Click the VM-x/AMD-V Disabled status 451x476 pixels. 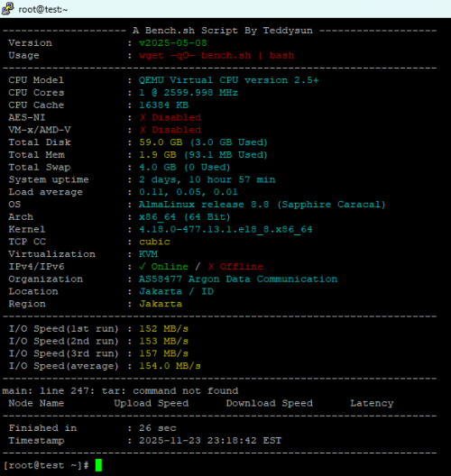170,130
